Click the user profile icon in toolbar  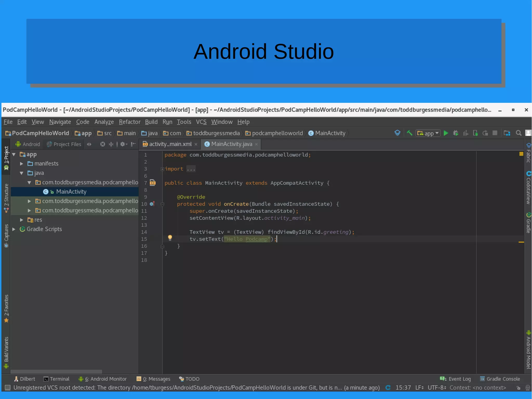(528, 133)
